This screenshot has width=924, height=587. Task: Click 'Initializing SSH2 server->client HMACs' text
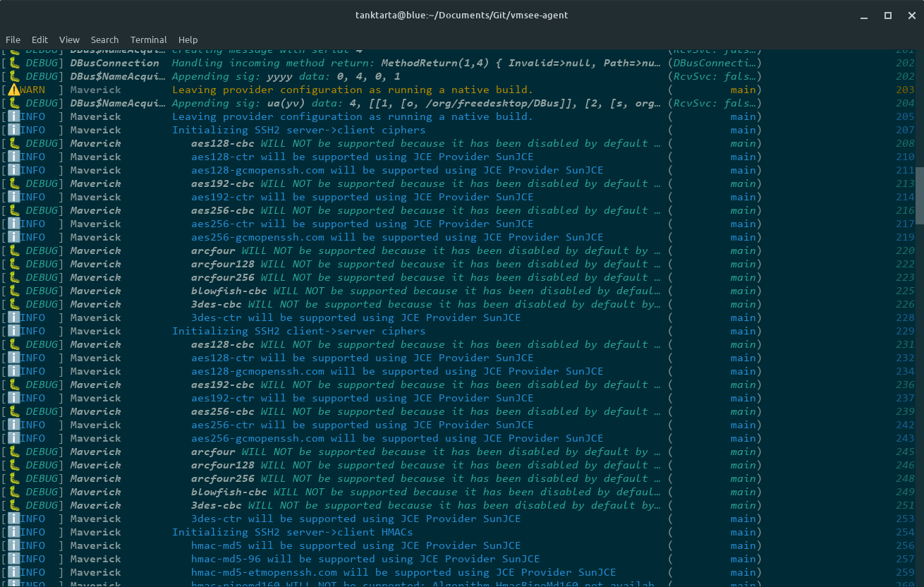click(x=293, y=532)
